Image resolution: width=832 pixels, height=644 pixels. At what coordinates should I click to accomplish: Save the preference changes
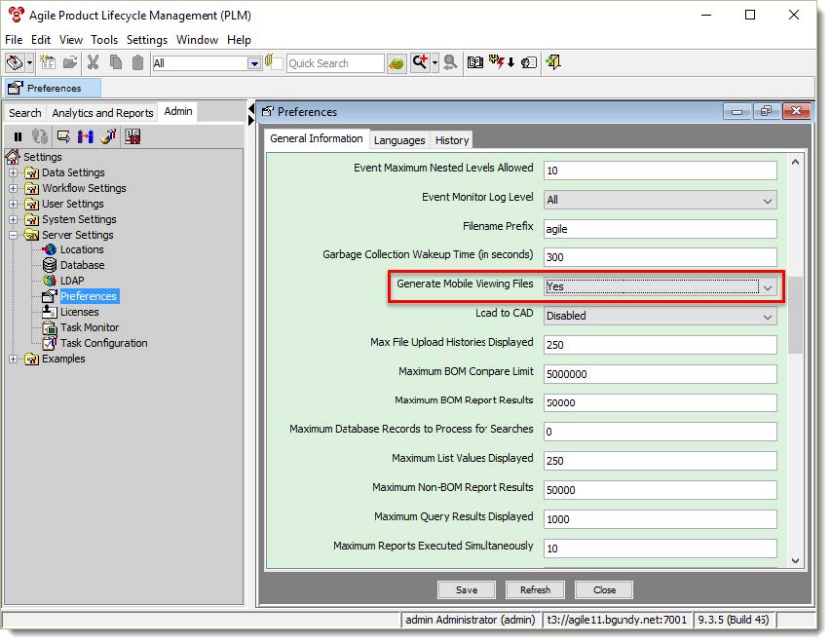click(466, 589)
